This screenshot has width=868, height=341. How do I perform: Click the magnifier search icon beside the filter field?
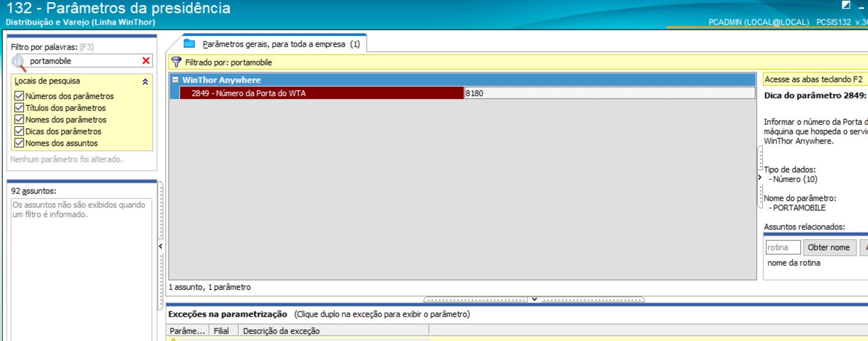pos(19,63)
